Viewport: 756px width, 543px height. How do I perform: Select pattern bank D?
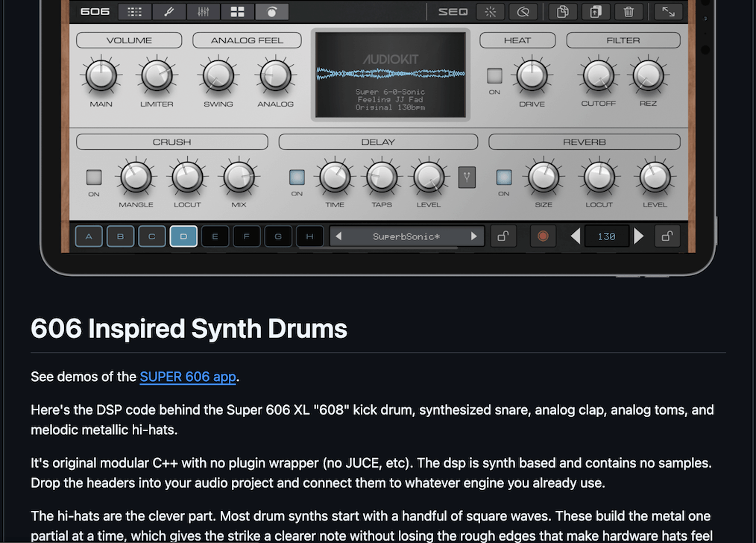pyautogui.click(x=183, y=236)
